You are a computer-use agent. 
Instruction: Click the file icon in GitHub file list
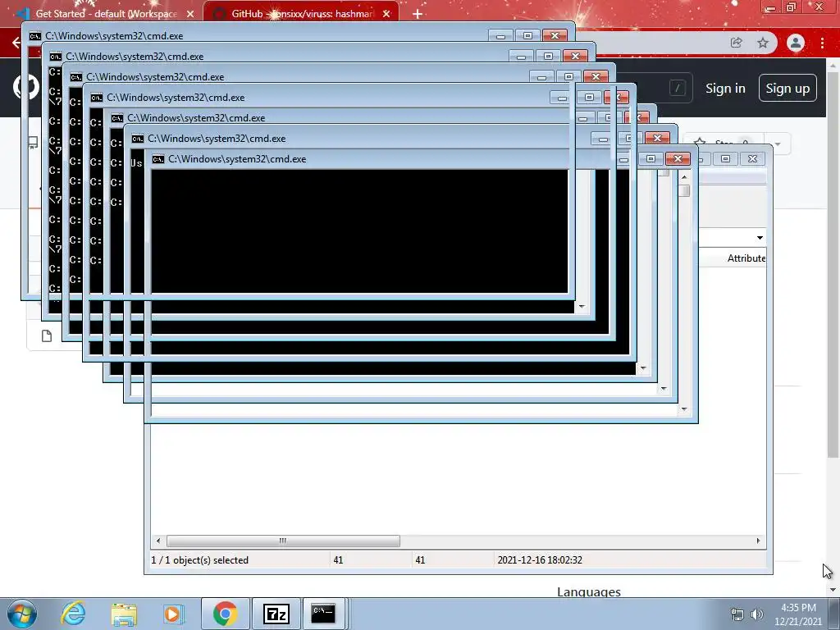click(47, 336)
